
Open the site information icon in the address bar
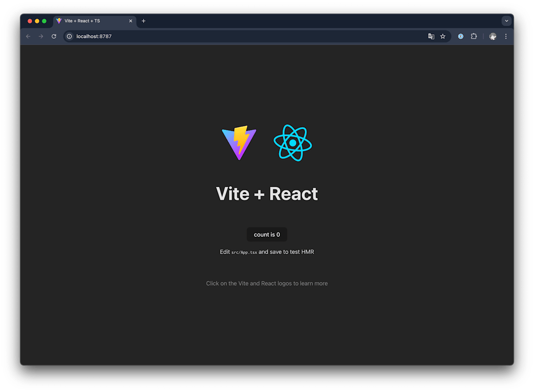pyautogui.click(x=69, y=36)
